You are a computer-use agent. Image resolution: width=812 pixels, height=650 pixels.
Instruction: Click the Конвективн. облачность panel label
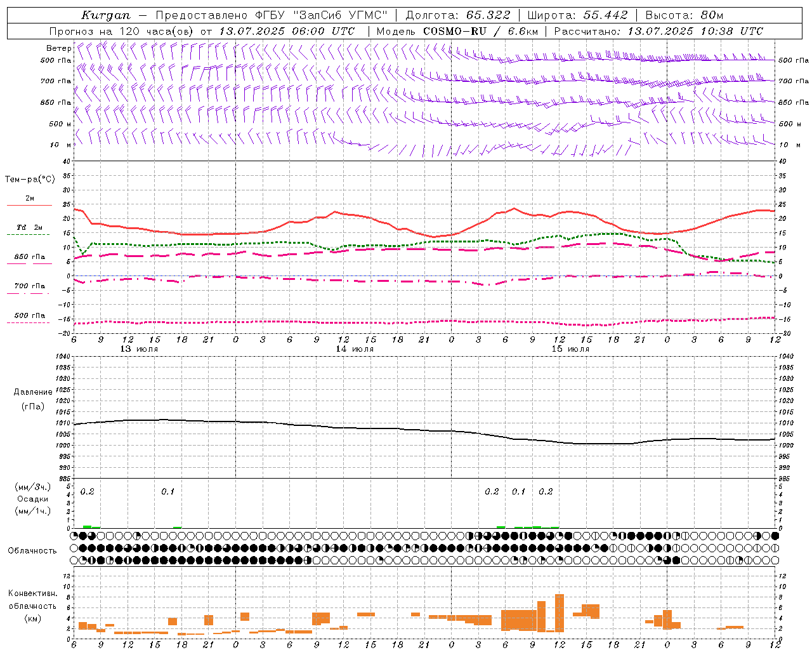[x=32, y=599]
